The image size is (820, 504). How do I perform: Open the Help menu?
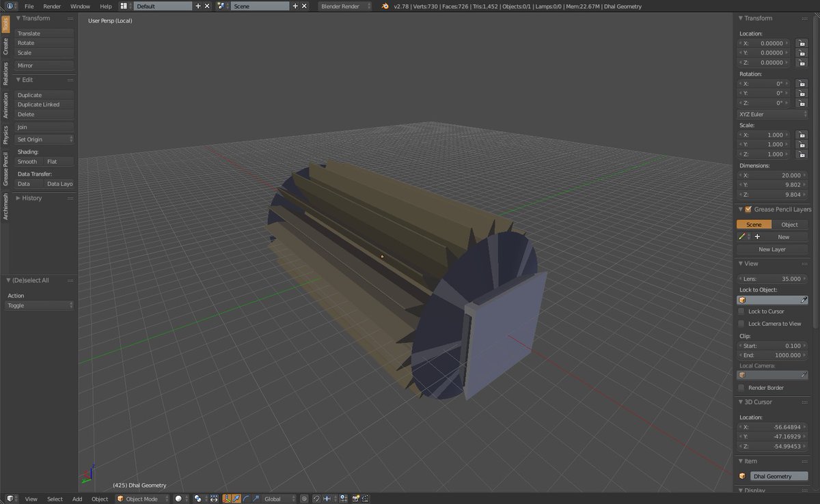[x=105, y=5]
